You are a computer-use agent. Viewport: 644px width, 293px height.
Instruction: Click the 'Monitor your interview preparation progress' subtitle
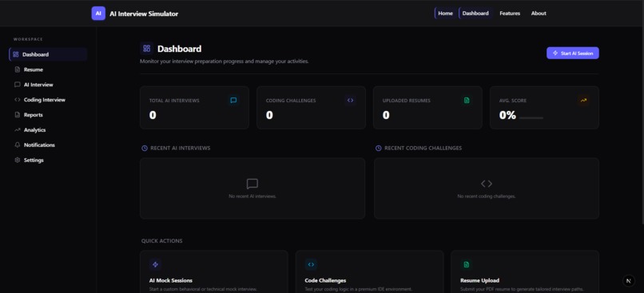(x=224, y=61)
